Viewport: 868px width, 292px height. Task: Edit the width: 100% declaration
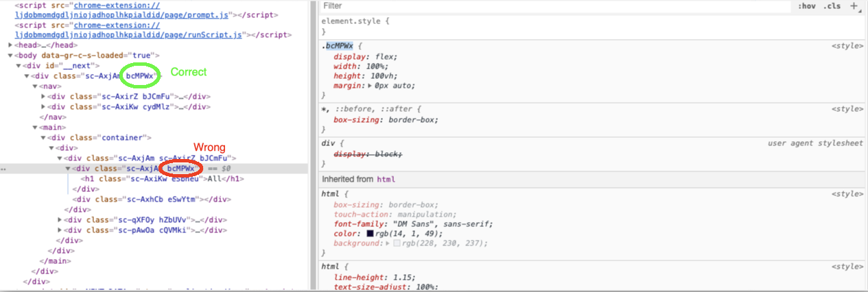tap(360, 67)
